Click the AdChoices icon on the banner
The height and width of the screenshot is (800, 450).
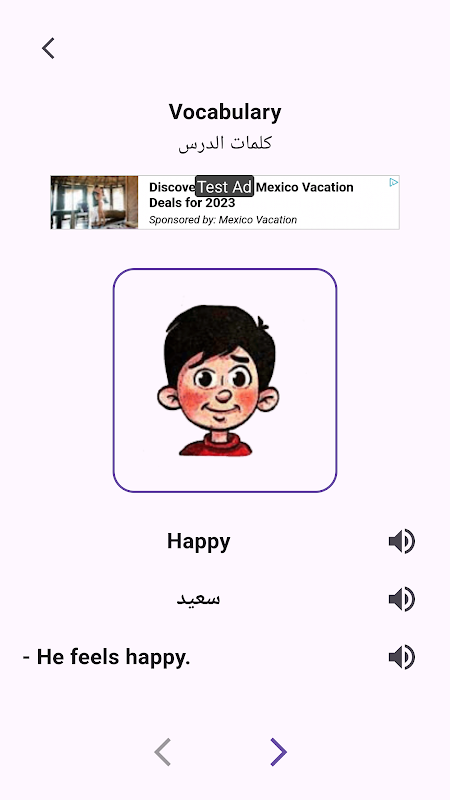pyautogui.click(x=393, y=182)
